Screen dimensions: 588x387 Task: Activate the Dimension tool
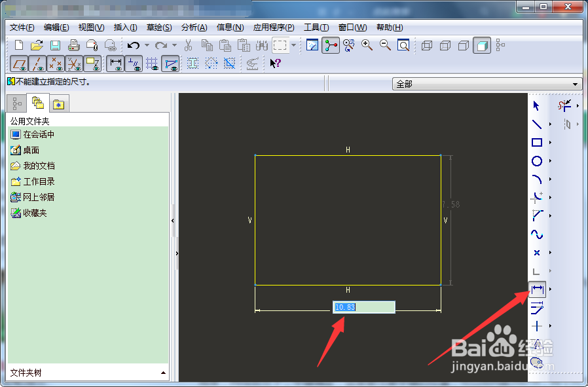point(536,288)
